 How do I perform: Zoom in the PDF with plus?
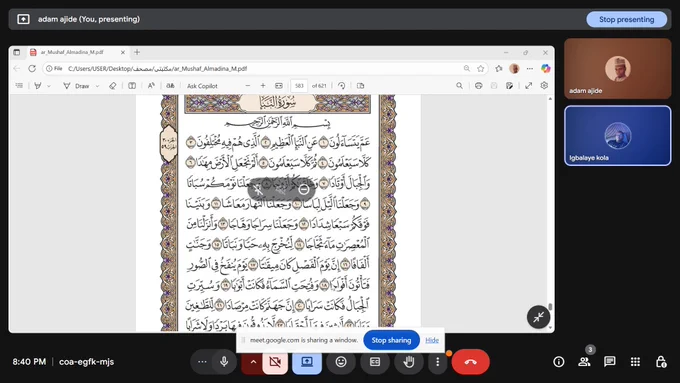click(263, 86)
